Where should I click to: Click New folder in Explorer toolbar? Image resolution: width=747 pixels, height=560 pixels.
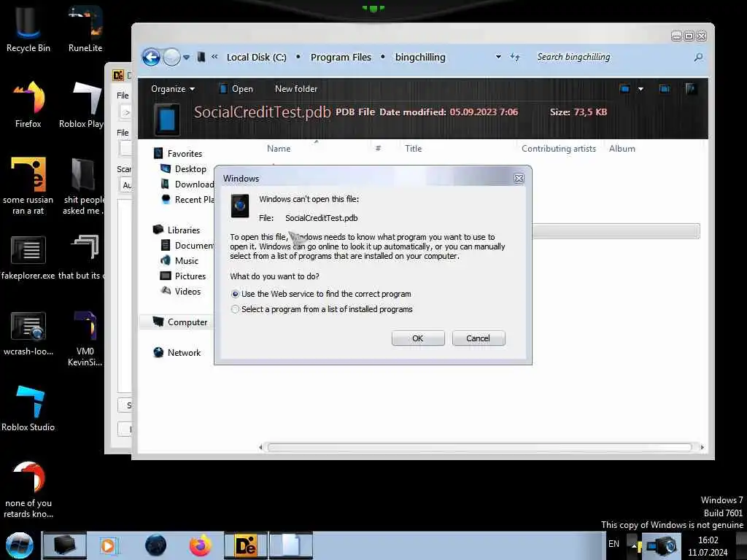coord(296,89)
